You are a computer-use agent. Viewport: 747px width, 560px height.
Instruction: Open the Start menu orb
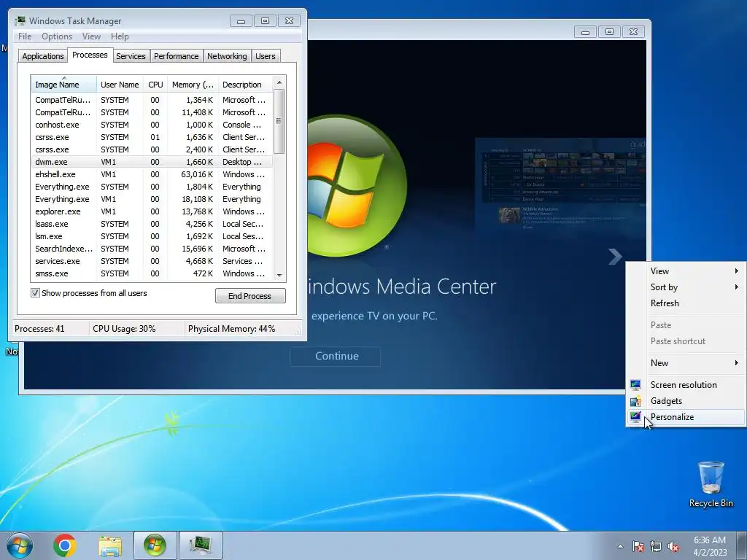[20, 545]
